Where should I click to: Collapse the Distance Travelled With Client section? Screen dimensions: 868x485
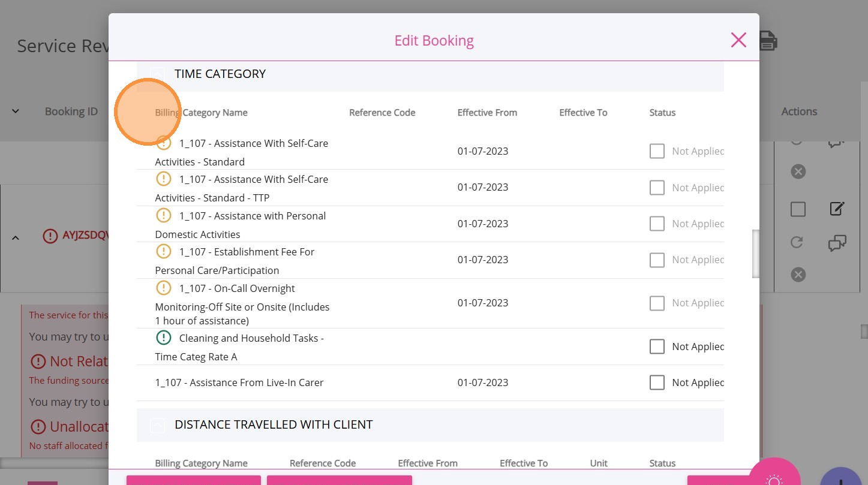[157, 425]
